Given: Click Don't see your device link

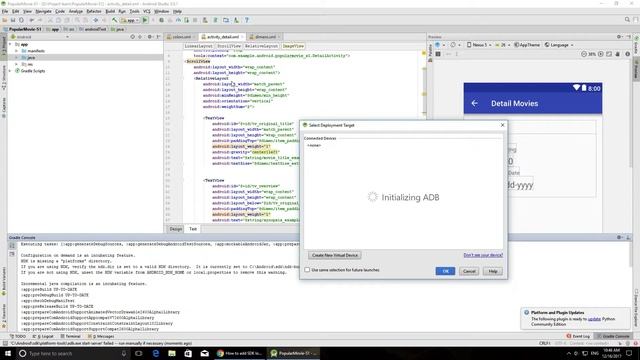Looking at the screenshot, I should pyautogui.click(x=483, y=255).
